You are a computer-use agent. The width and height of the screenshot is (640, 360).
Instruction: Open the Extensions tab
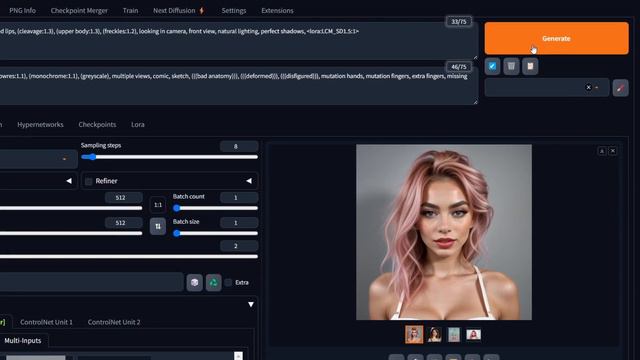point(277,11)
